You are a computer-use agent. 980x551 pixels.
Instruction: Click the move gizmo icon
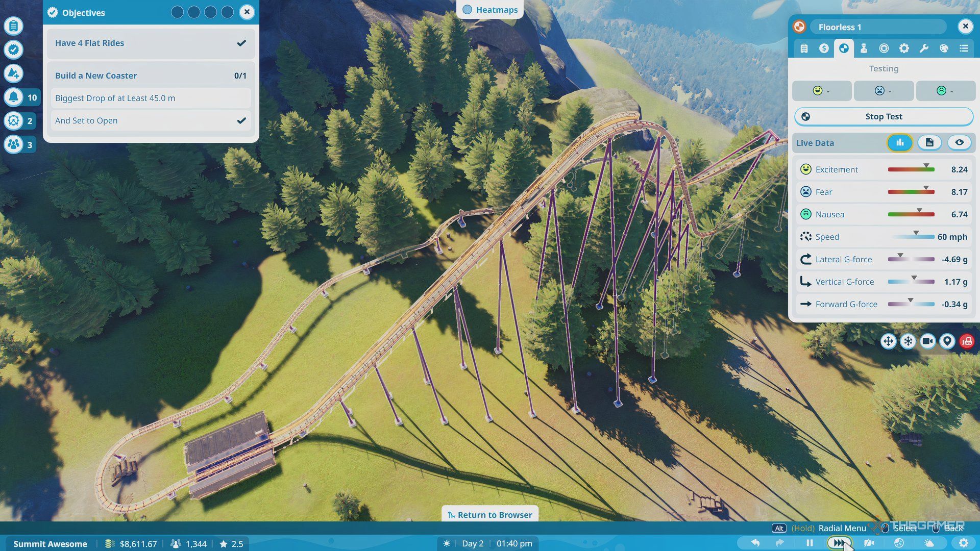click(888, 341)
